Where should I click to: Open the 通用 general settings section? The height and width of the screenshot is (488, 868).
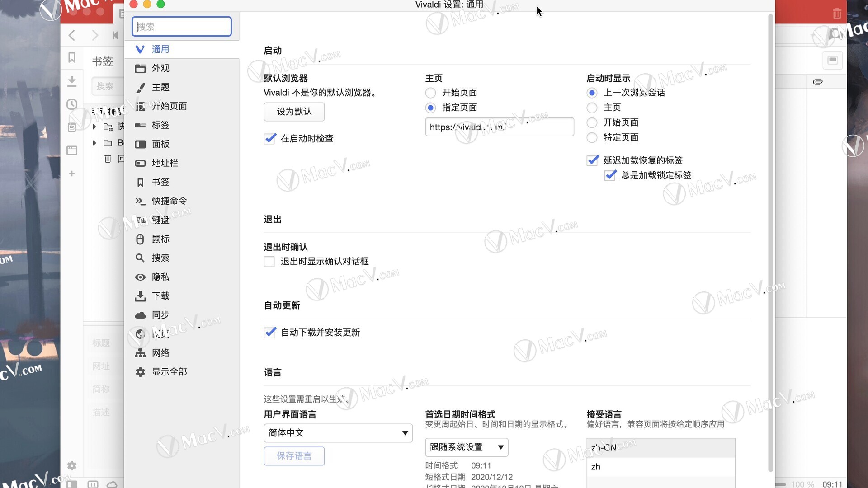point(182,49)
